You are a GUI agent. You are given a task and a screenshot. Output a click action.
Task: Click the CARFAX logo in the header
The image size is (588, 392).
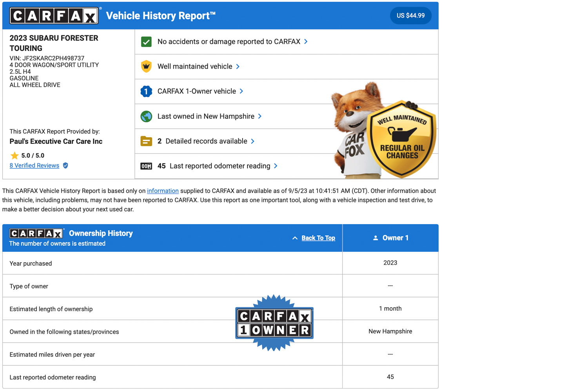pyautogui.click(x=54, y=16)
